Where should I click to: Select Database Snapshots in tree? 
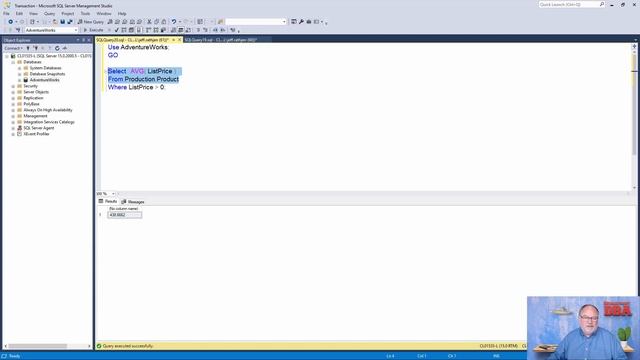(x=47, y=74)
